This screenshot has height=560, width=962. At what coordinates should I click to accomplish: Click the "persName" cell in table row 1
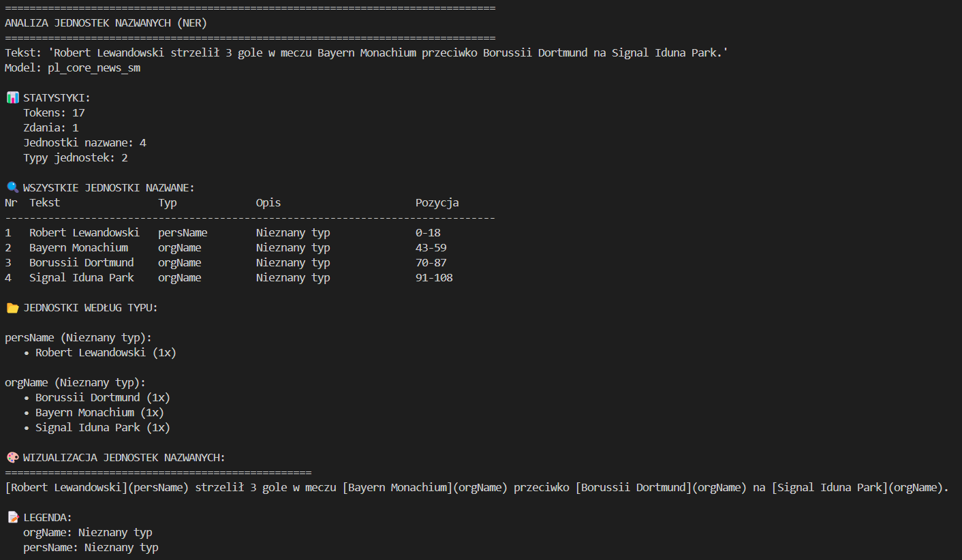183,233
